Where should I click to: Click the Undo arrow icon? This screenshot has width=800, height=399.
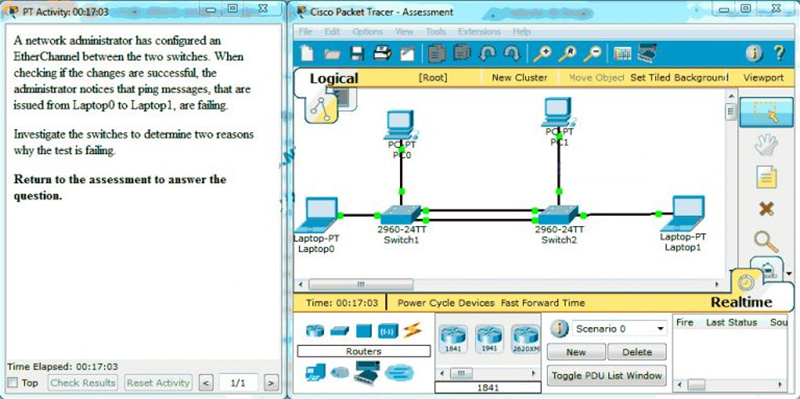click(x=486, y=53)
